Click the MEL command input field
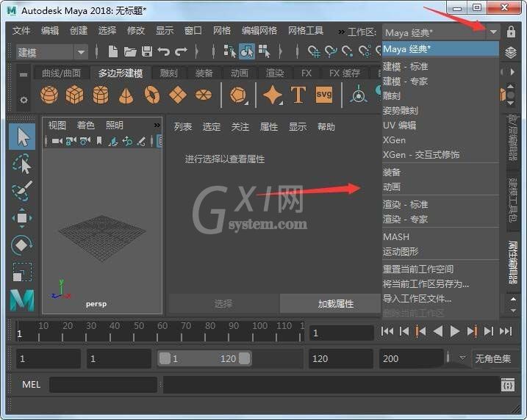527x420 pixels. click(x=103, y=385)
